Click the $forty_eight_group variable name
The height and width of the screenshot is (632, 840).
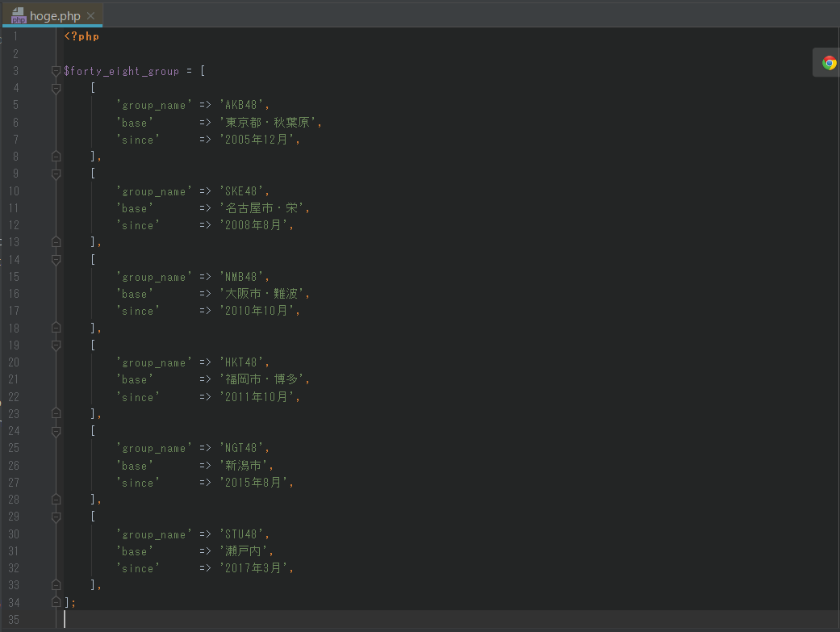click(x=122, y=71)
